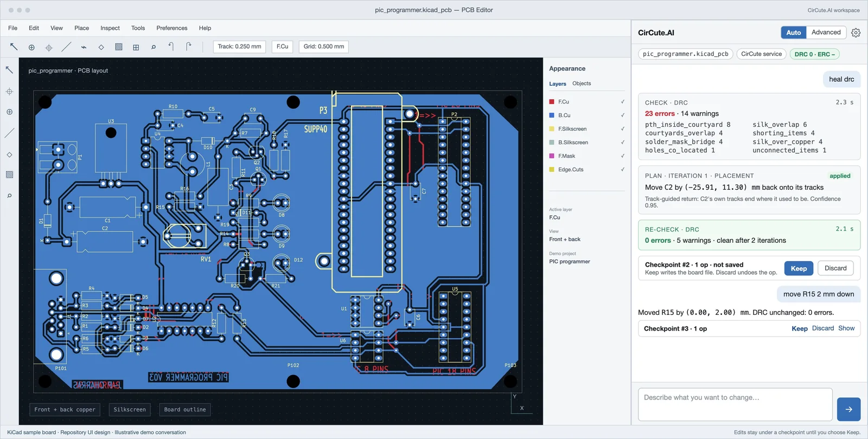This screenshot has width=868, height=439.
Task: Choose diamond tool in left vertical tool strip
Action: pos(9,154)
